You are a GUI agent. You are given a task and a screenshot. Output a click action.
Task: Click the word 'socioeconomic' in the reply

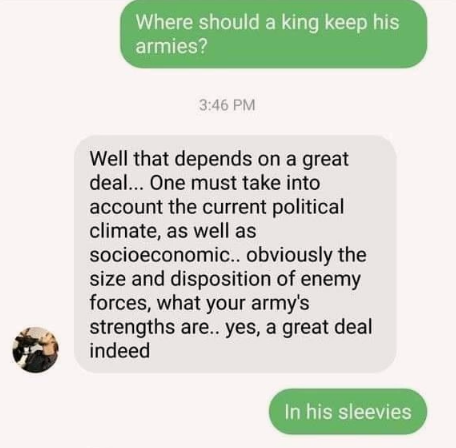tap(165, 255)
